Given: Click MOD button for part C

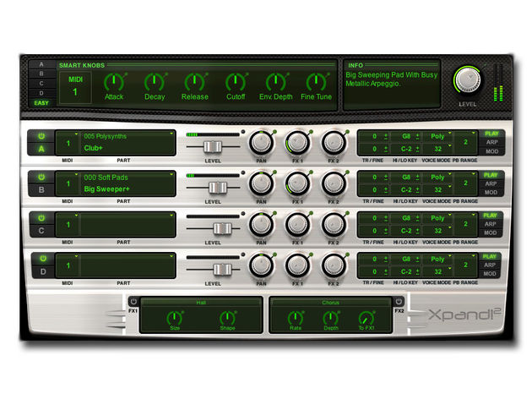Looking at the screenshot, I should coord(491,232).
